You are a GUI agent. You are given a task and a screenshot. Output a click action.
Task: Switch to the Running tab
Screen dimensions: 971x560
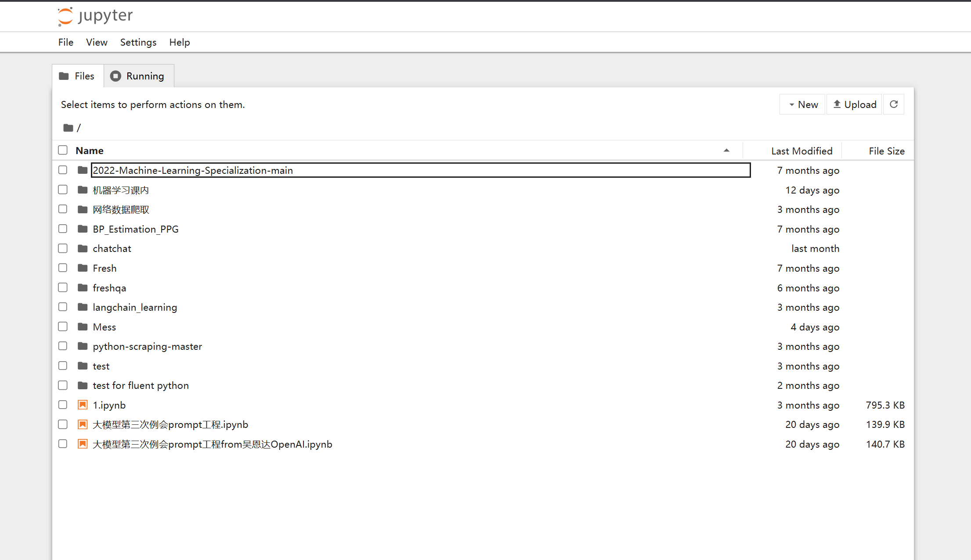pyautogui.click(x=139, y=76)
